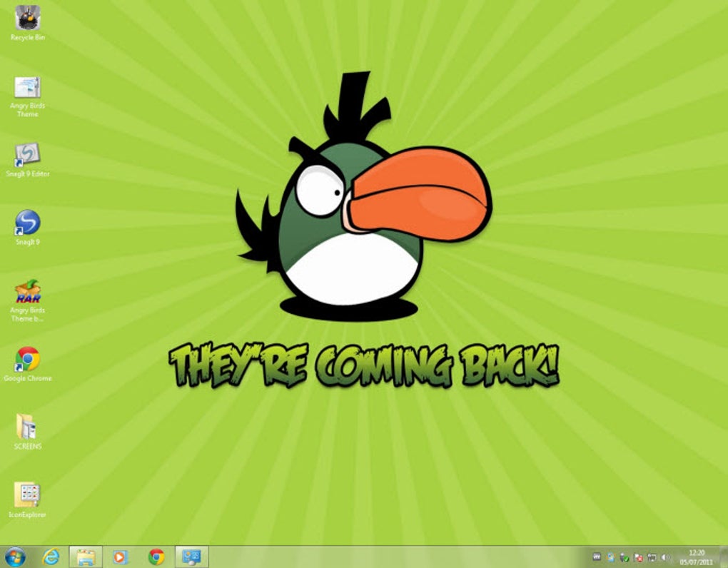
Task: Open Windows Explorer from the taskbar
Action: point(86,557)
